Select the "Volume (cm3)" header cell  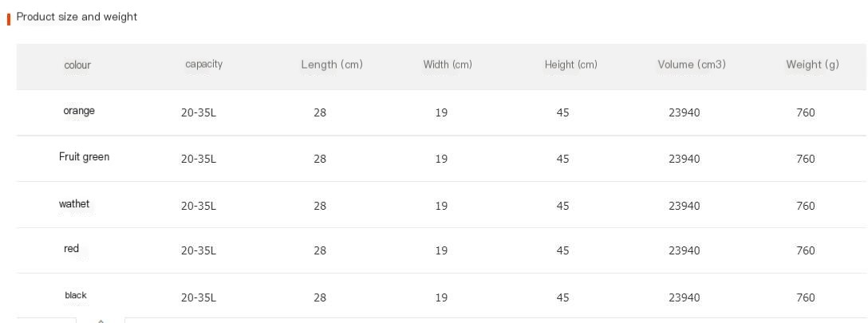[692, 65]
